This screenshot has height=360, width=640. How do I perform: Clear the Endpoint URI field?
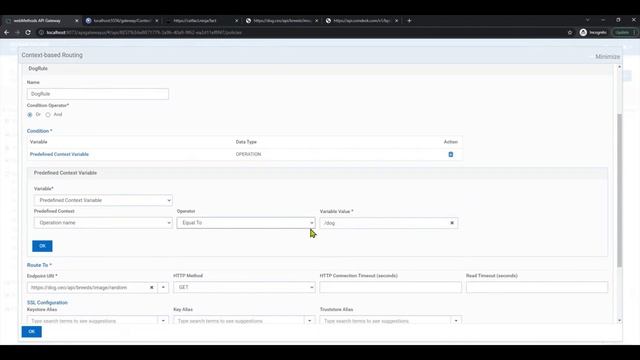(151, 287)
